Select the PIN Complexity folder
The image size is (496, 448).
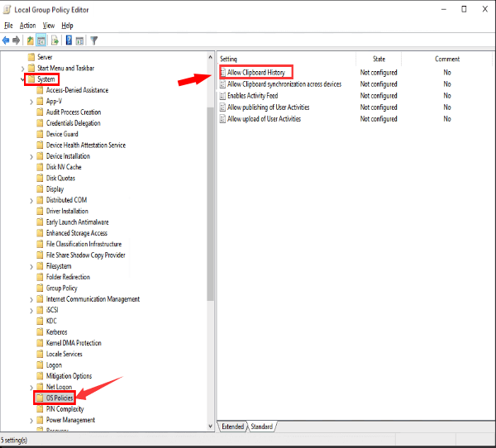(x=64, y=409)
